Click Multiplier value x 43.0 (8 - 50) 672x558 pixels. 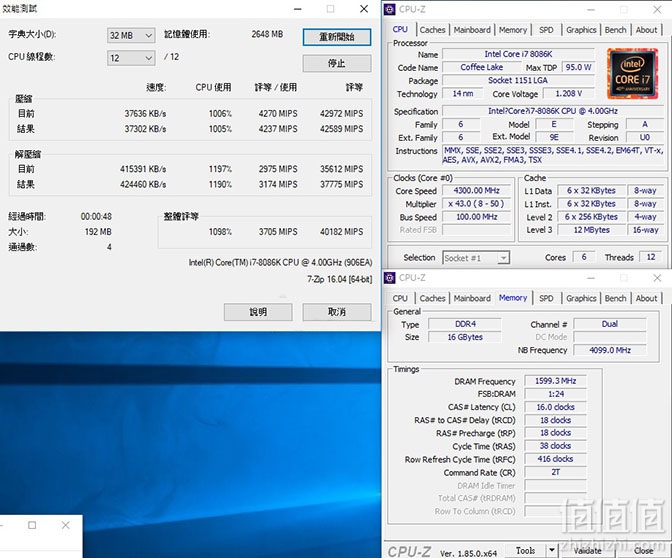[477, 204]
